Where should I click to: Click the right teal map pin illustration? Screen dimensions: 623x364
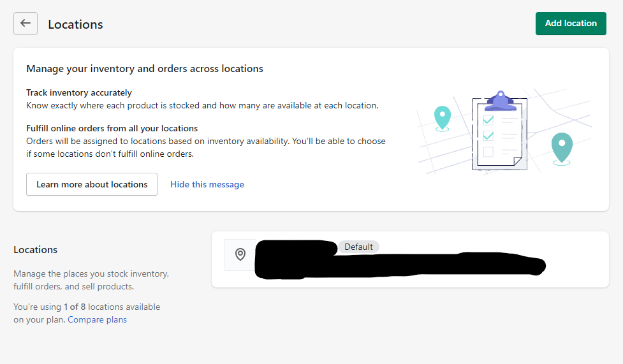tap(562, 149)
